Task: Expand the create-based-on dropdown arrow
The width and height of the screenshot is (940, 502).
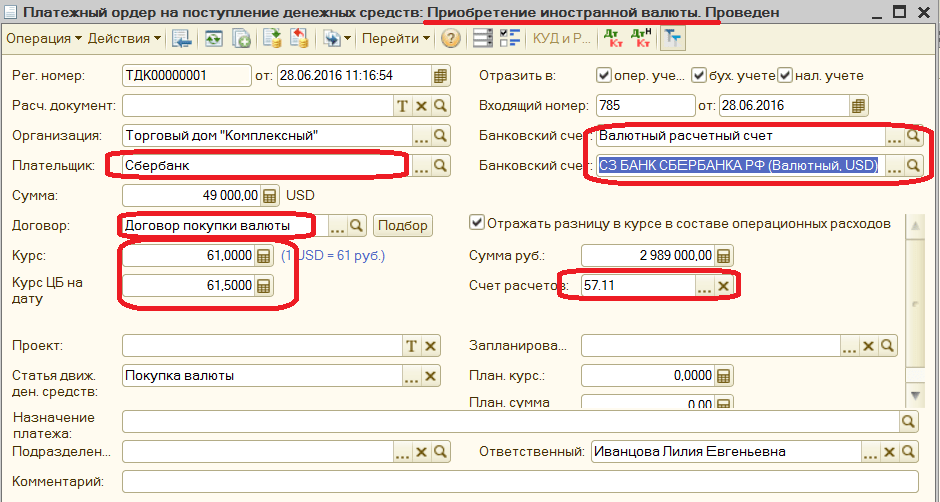Action: [x=348, y=39]
